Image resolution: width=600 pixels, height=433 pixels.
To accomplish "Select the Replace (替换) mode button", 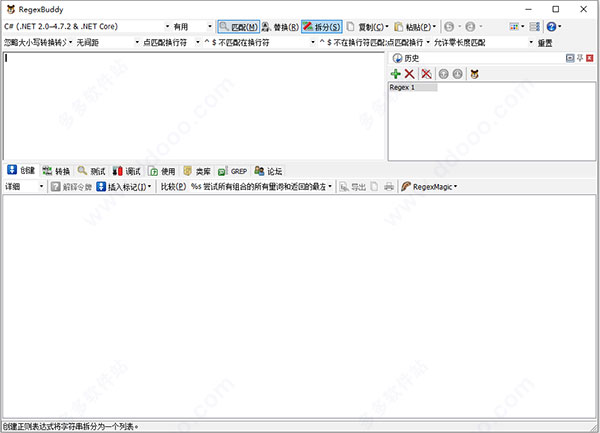I will [x=280, y=27].
